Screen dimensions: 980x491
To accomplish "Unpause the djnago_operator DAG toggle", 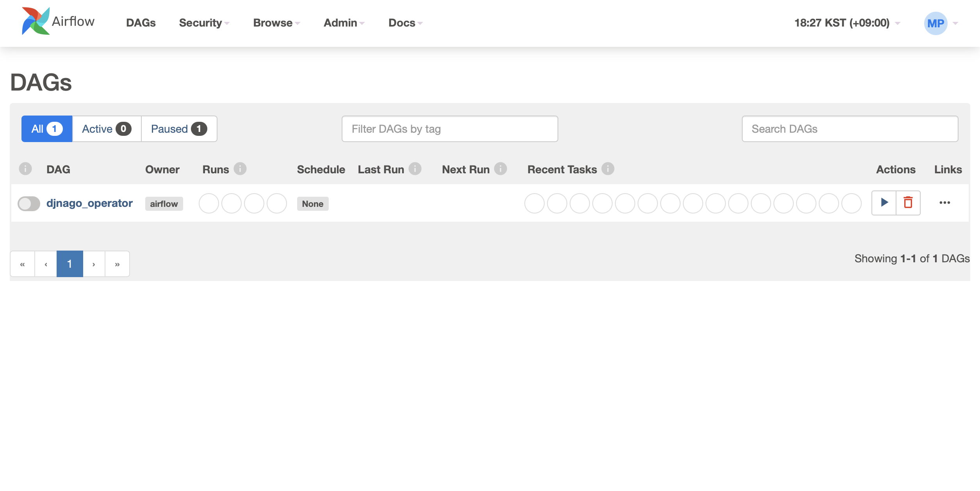I will (x=29, y=203).
